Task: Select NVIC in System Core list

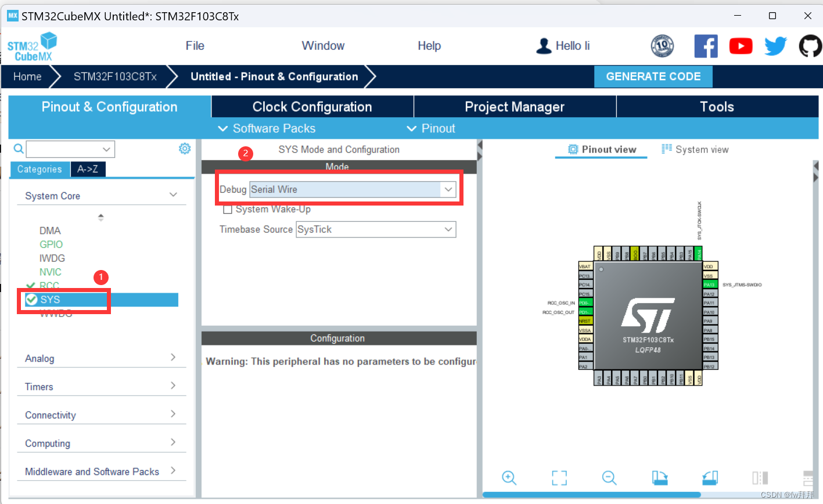Action: pos(51,272)
